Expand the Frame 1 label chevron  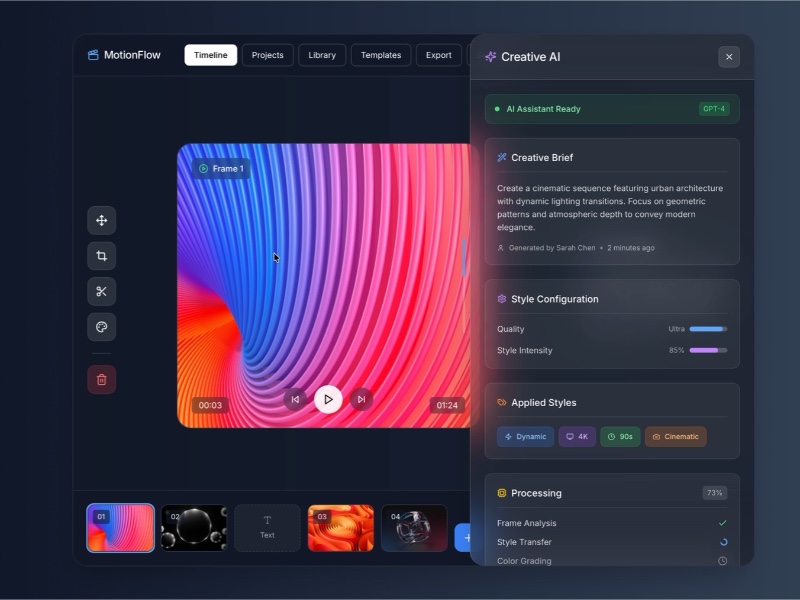203,169
